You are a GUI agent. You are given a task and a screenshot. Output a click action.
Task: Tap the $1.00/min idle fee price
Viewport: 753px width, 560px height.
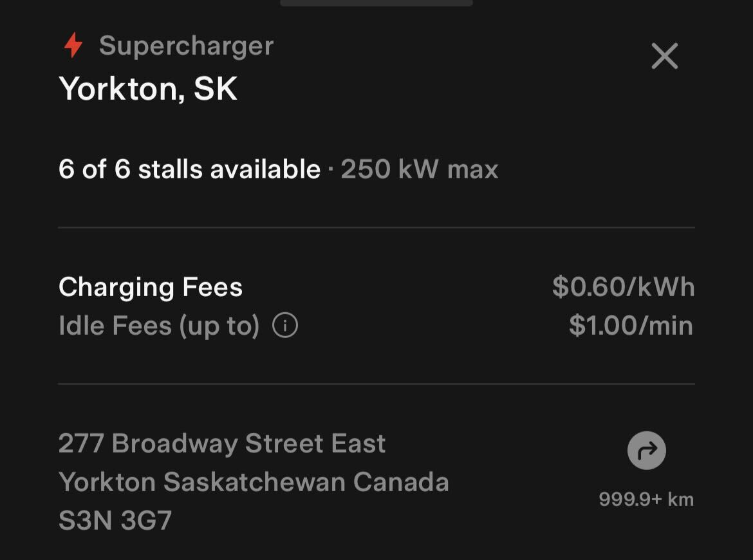click(x=631, y=326)
